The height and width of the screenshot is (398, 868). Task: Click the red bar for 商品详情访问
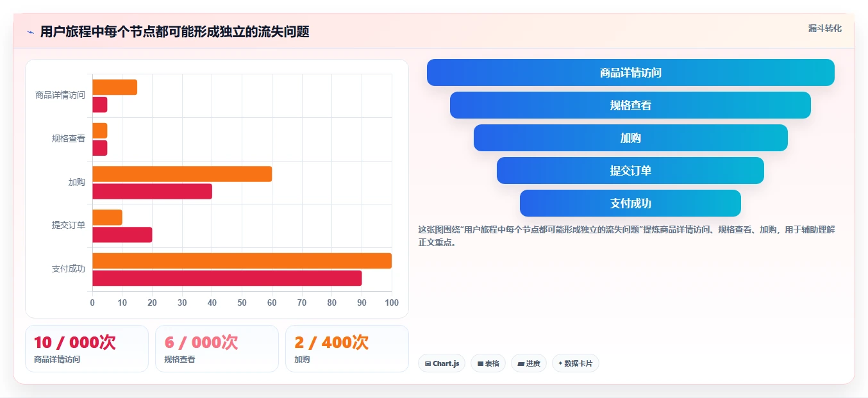(100, 104)
